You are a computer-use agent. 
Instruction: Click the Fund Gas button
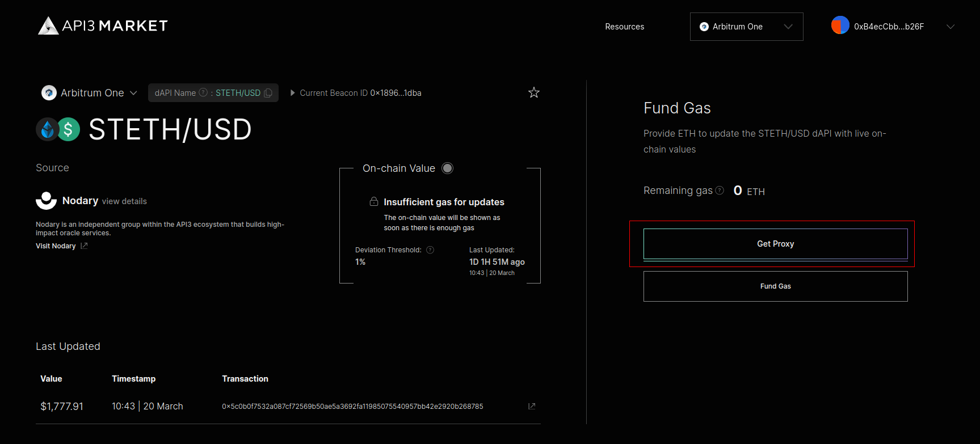coord(775,286)
